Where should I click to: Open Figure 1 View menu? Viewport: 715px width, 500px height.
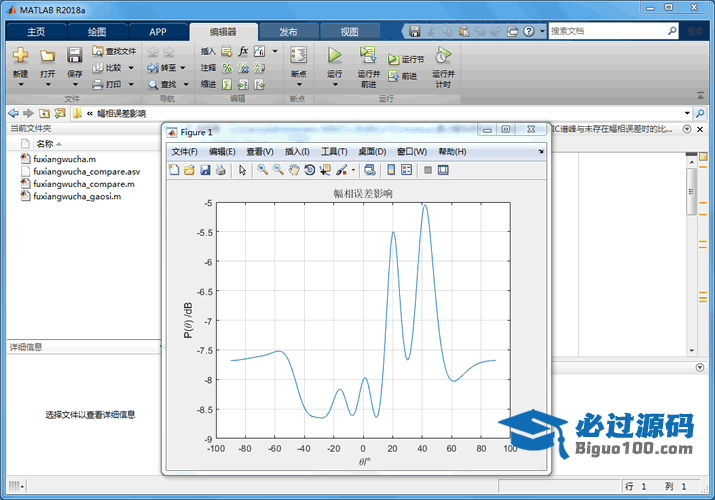260,152
